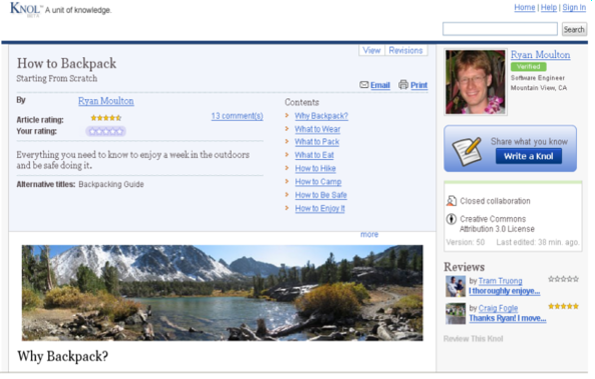Click arrow bullet beside How to Be Safe
This screenshot has width=595, height=379.
click(287, 194)
